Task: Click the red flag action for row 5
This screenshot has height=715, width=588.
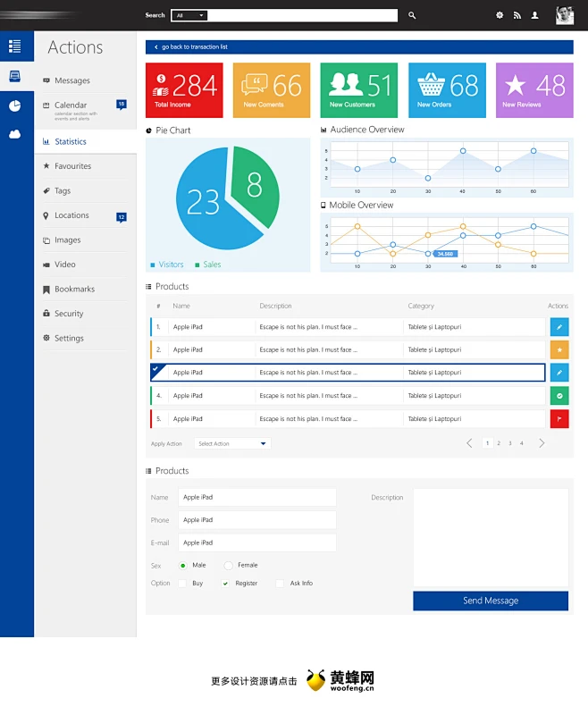Action: [x=559, y=418]
